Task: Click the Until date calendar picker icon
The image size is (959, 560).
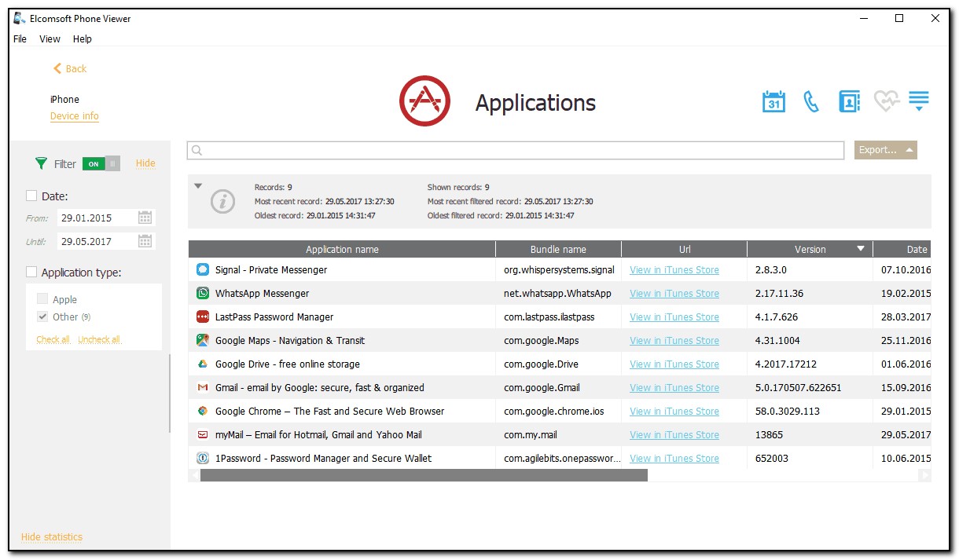Action: point(145,241)
